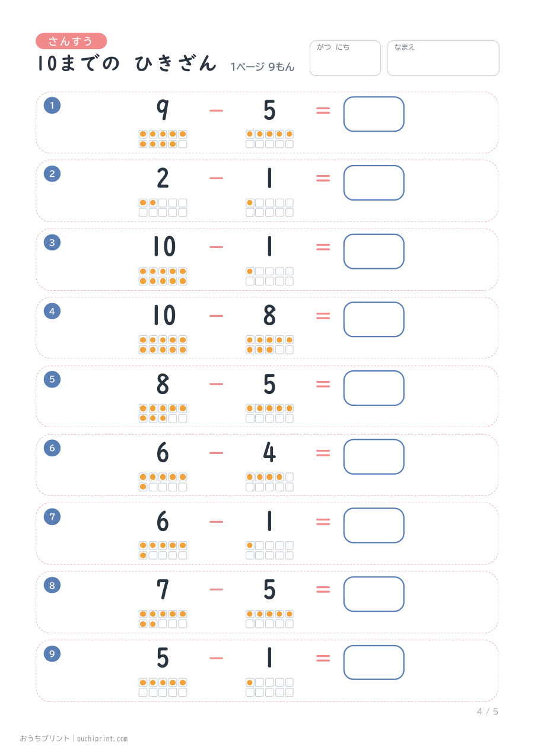
Task: Open the ouchiprint.com footer link
Action: click(x=102, y=739)
